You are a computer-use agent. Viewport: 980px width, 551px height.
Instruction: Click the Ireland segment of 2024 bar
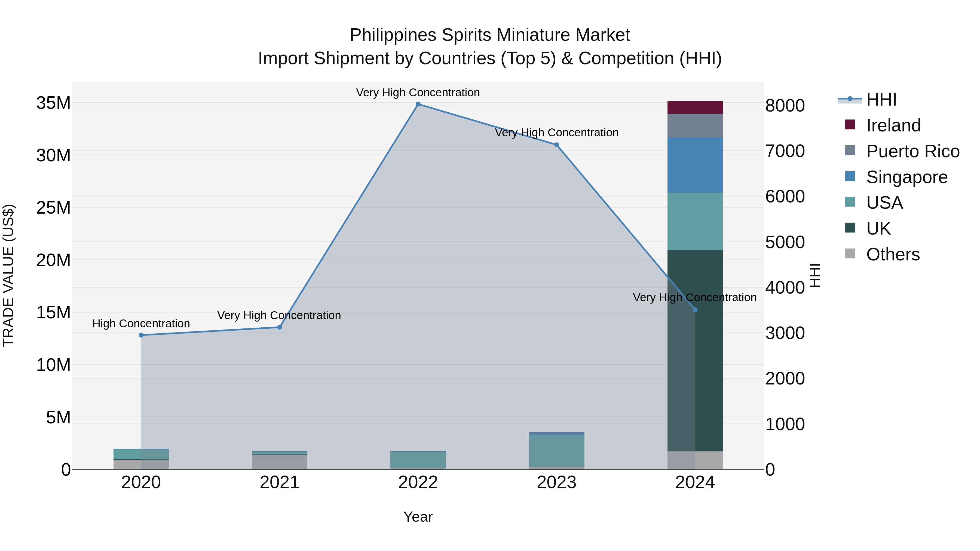coord(695,107)
